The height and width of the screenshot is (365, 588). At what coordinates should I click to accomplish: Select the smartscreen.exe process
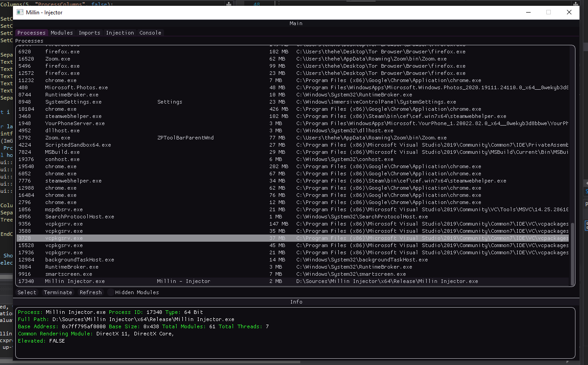(x=293, y=274)
